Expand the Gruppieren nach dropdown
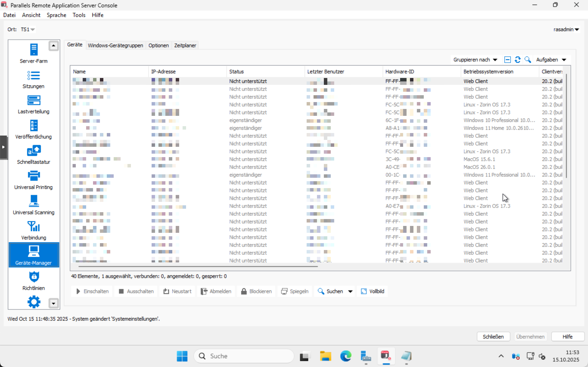Image resolution: width=588 pixels, height=367 pixels. point(475,60)
